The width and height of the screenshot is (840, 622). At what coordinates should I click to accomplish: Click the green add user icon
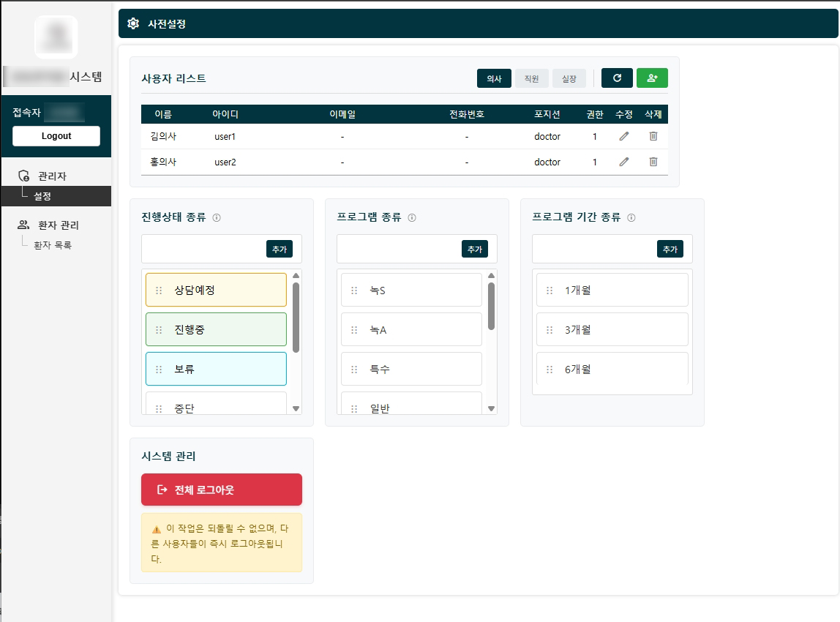pyautogui.click(x=652, y=78)
